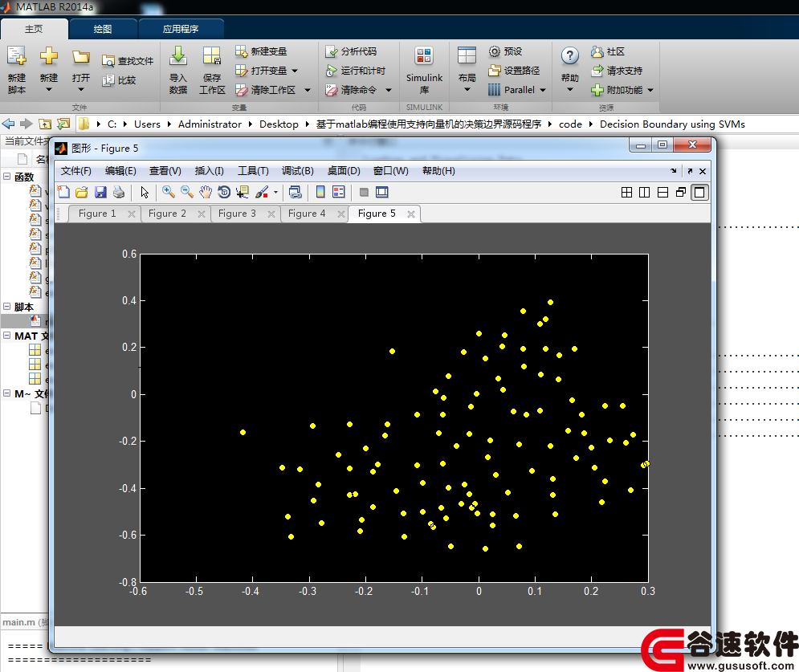799x672 pixels.
Task: Click Administrator in address path
Action: pos(210,124)
